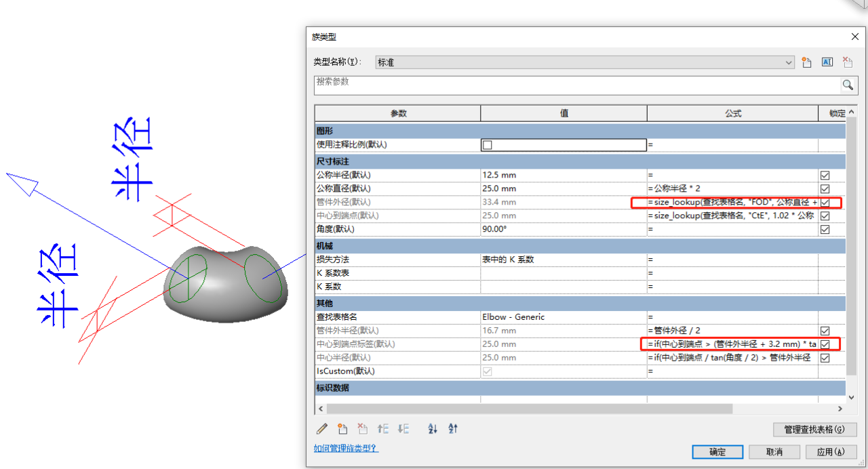Click the FOD size_lookup formula cell
This screenshot has height=469, width=868.
tap(732, 202)
